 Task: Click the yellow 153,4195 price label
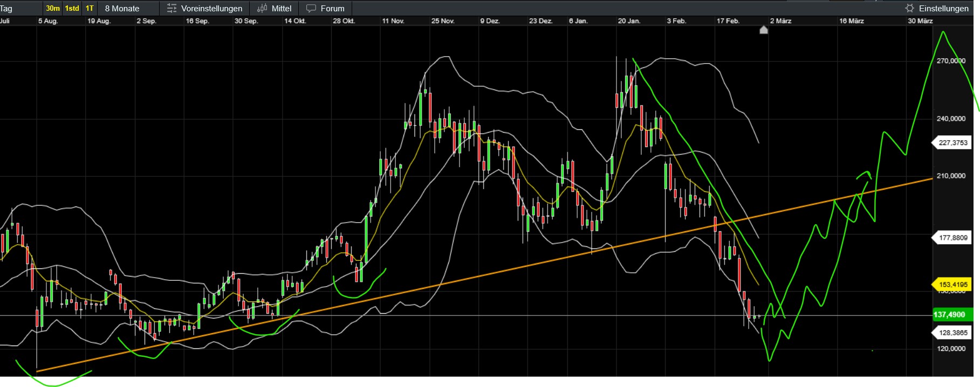point(952,284)
